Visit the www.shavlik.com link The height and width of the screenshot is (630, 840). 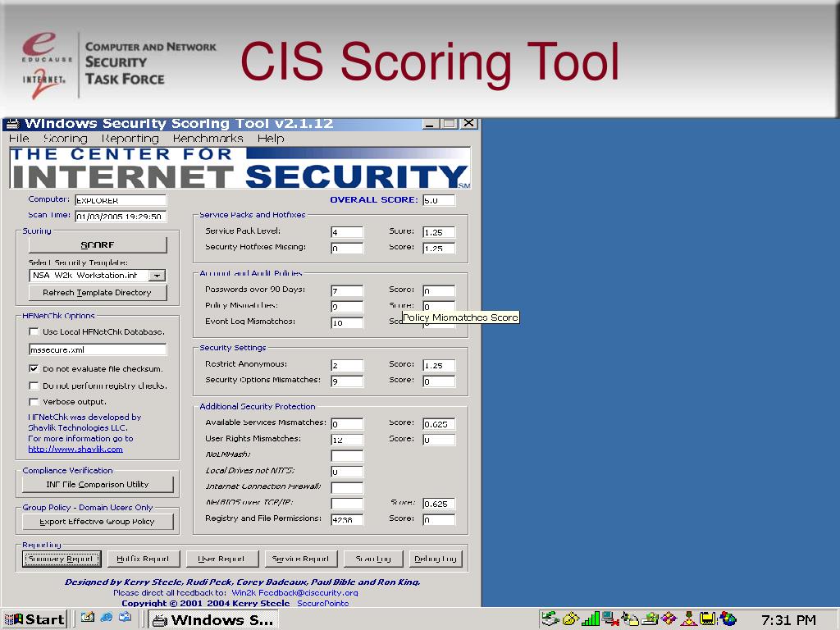75,449
